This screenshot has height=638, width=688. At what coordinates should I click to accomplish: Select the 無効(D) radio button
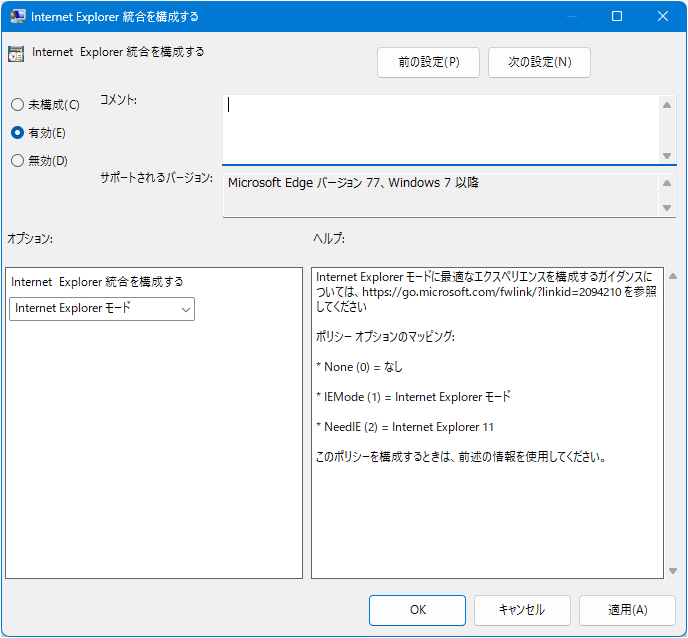coord(17,160)
